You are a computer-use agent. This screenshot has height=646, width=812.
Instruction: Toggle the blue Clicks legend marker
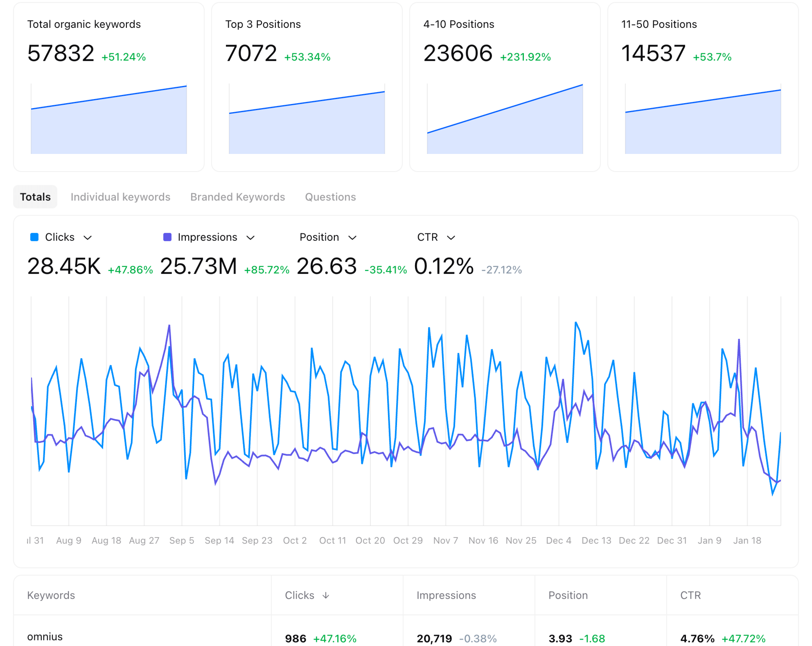point(34,237)
